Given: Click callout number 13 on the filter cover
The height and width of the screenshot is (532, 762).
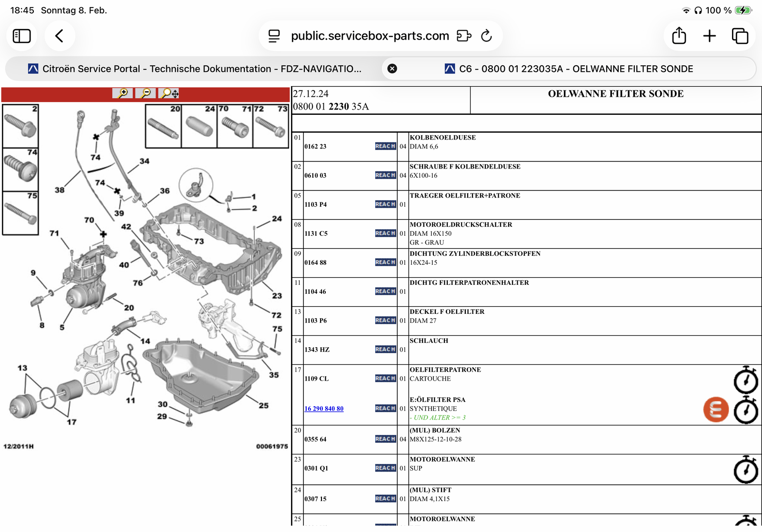Looking at the screenshot, I should [x=22, y=368].
